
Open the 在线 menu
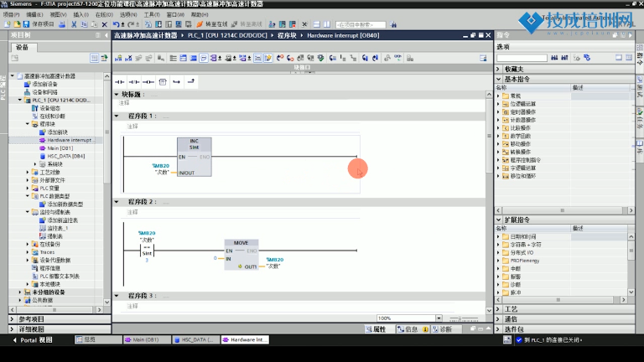coord(104,14)
